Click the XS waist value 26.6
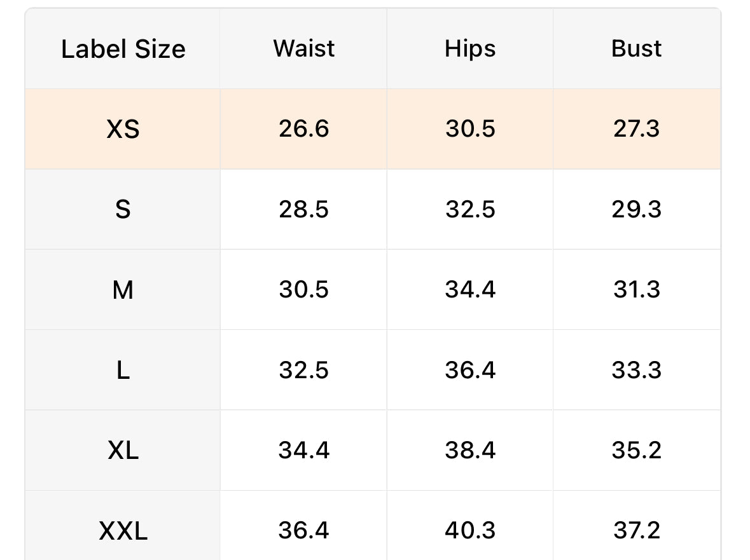 [x=303, y=128]
